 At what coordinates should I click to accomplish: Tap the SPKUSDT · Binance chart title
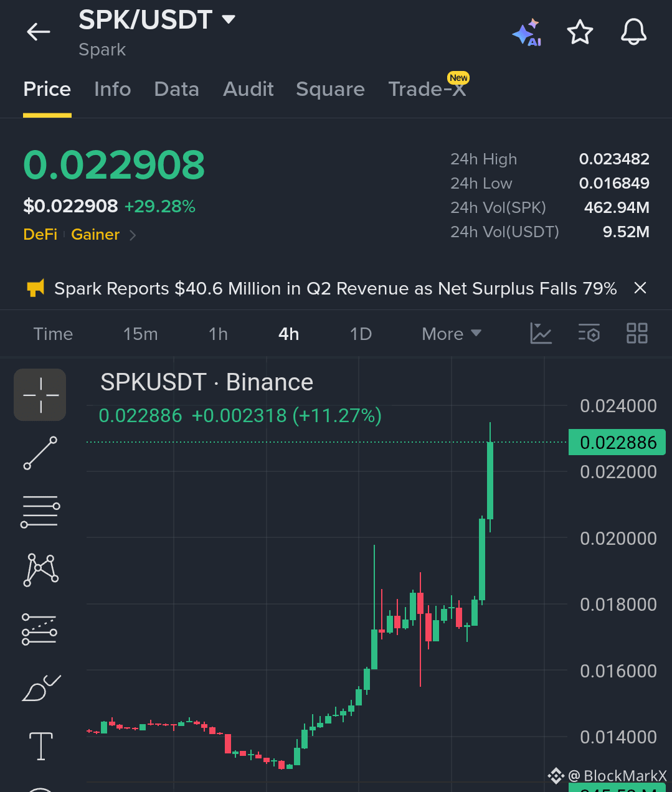207,382
